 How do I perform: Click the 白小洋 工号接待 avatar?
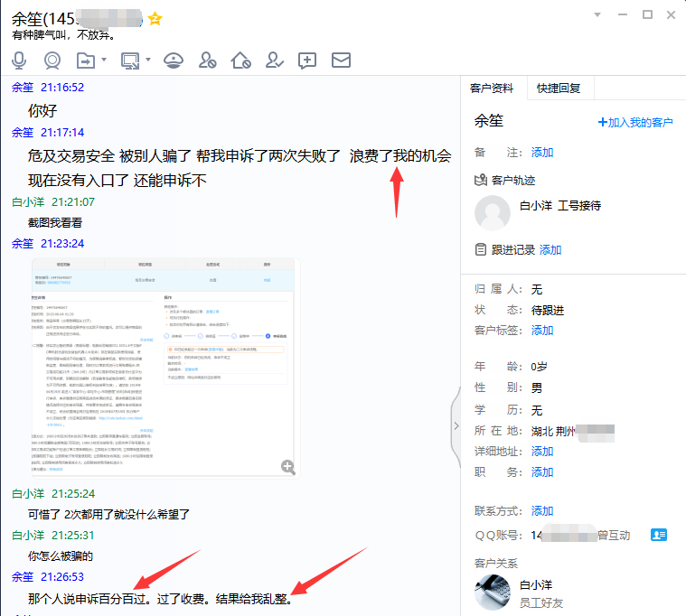point(493,213)
